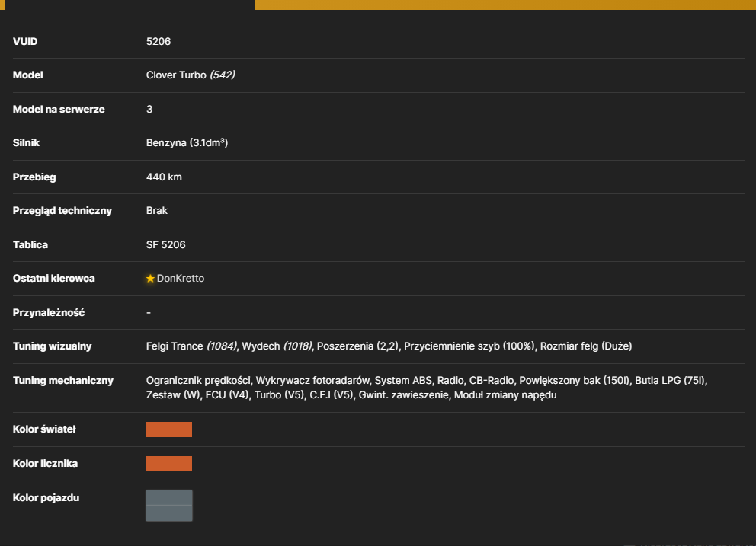Image resolution: width=756 pixels, height=546 pixels.
Task: Click the Przegląd techniczny value Brak
Action: tap(157, 211)
